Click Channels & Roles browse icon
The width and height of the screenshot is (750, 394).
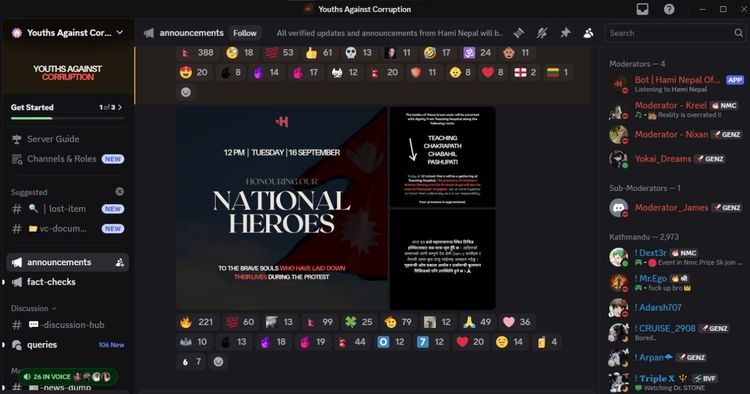pyautogui.click(x=17, y=159)
